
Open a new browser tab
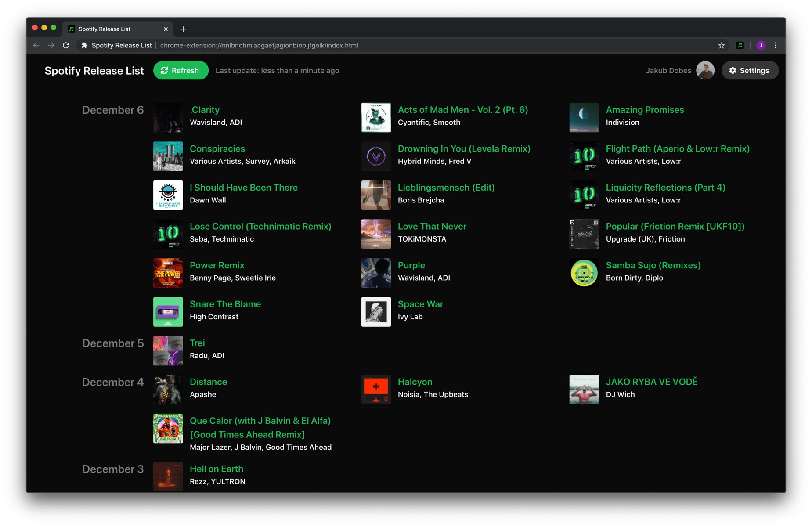(183, 29)
